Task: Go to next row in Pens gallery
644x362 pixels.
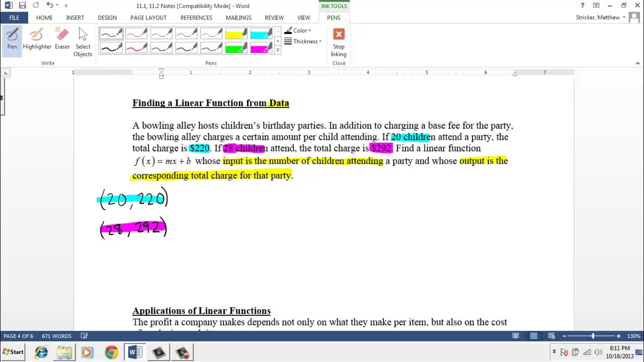Action: [278, 41]
